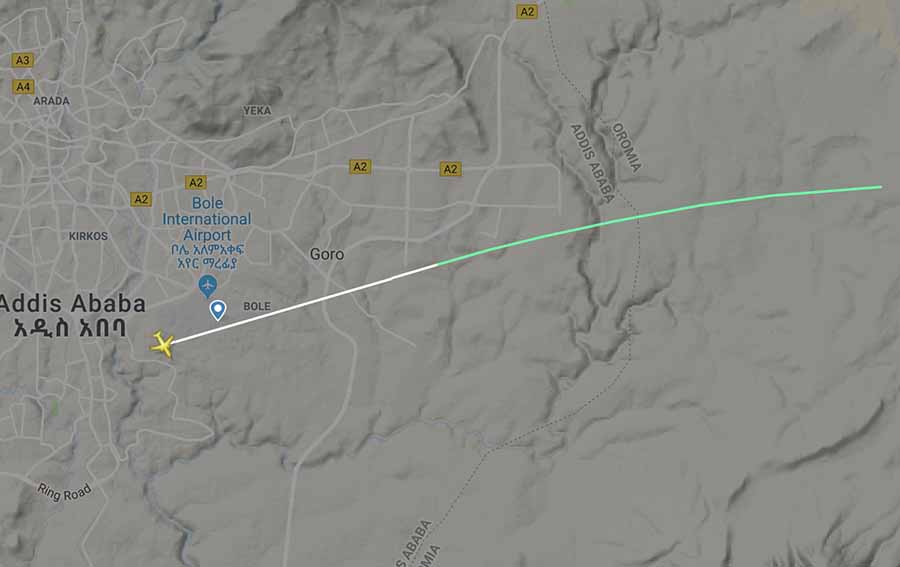Click the white flight path segment
Image resolution: width=900 pixels, height=567 pixels.
[x=304, y=305]
